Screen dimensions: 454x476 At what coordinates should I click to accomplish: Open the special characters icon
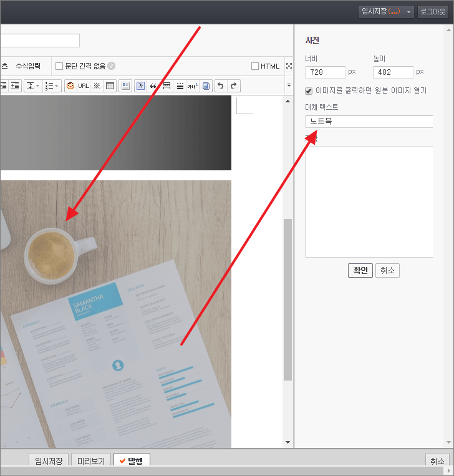(97, 86)
